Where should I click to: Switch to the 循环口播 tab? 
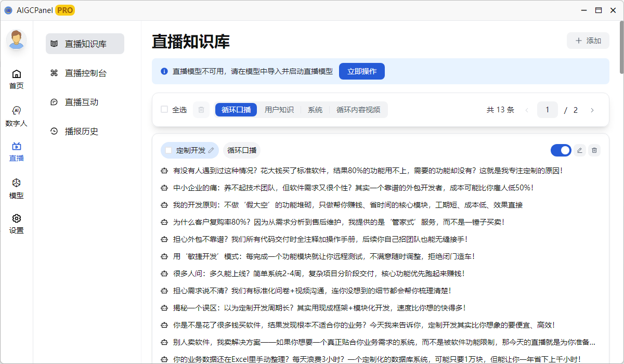(236, 110)
